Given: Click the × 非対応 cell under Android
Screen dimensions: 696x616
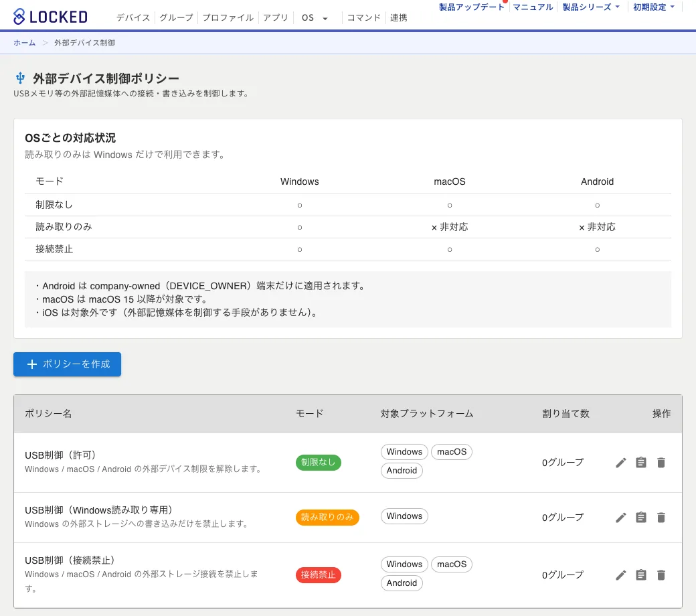Looking at the screenshot, I should pyautogui.click(x=597, y=227).
